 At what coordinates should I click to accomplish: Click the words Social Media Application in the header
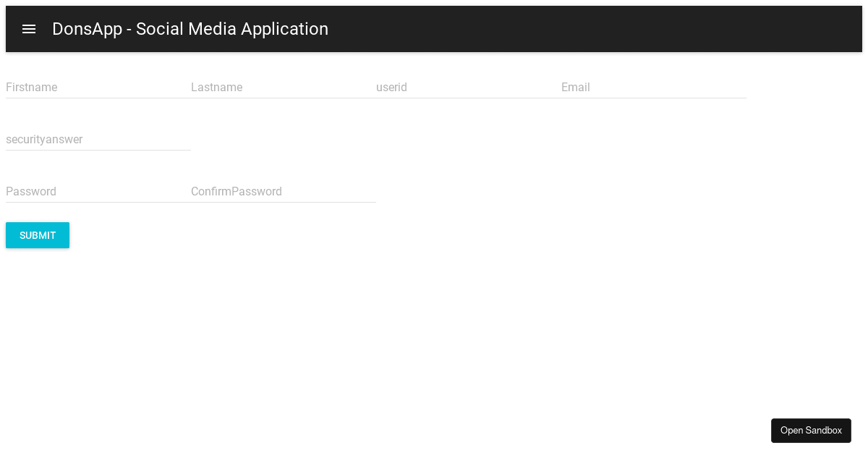point(231,29)
